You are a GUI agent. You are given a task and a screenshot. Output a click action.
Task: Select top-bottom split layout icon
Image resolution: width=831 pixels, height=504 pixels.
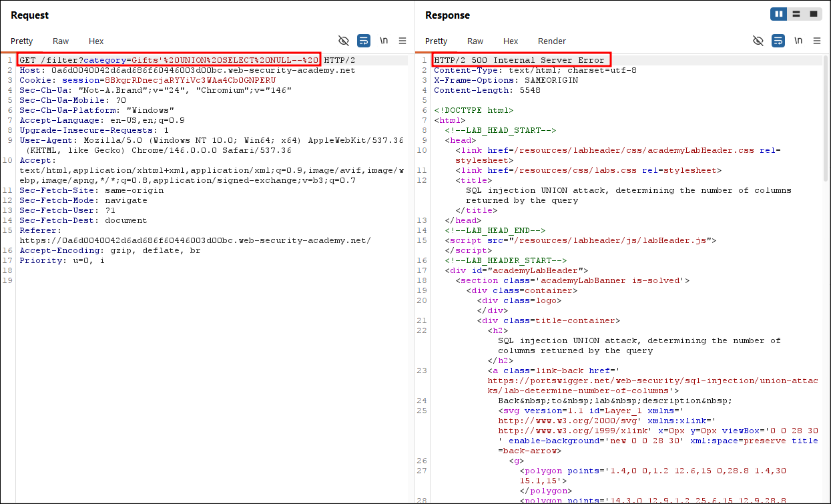[x=796, y=14]
